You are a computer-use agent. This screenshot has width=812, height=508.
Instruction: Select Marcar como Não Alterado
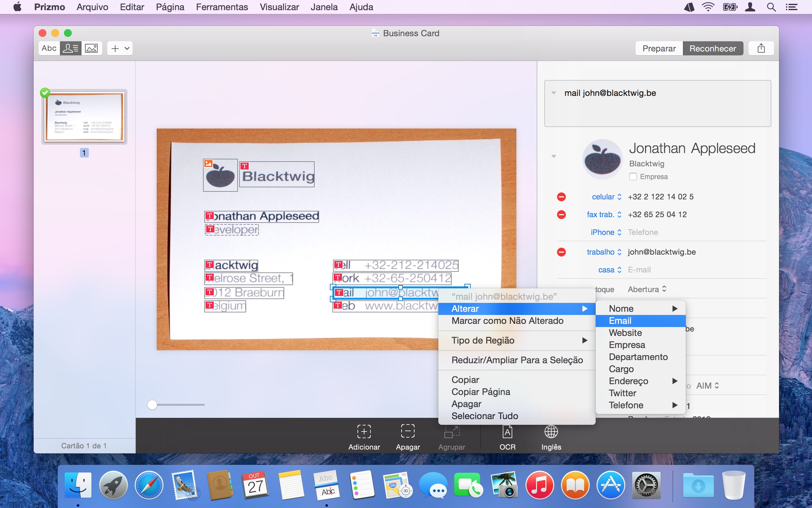pos(517,321)
